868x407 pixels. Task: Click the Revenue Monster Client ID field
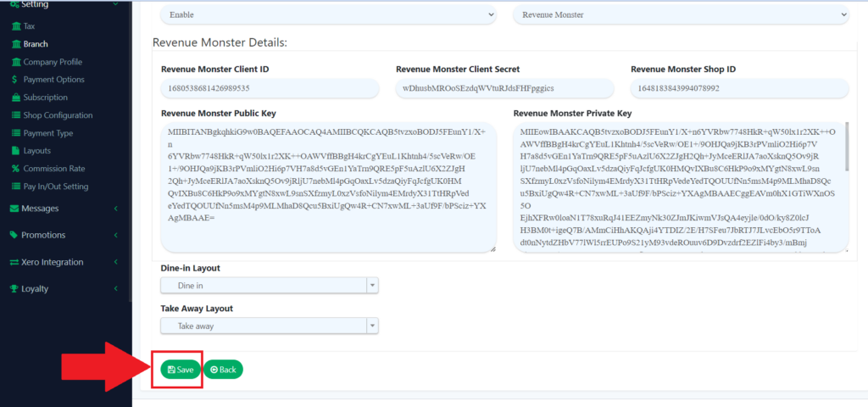point(269,88)
